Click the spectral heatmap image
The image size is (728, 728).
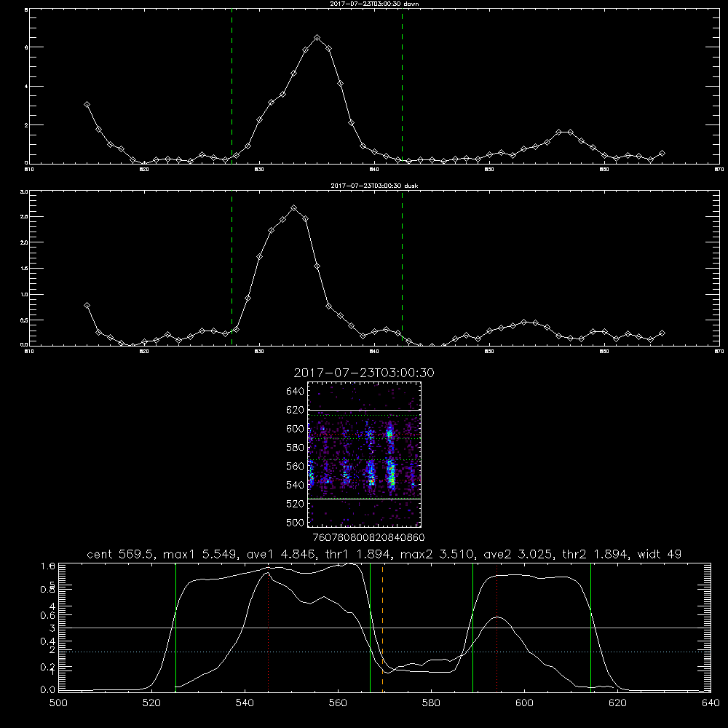pos(365,454)
